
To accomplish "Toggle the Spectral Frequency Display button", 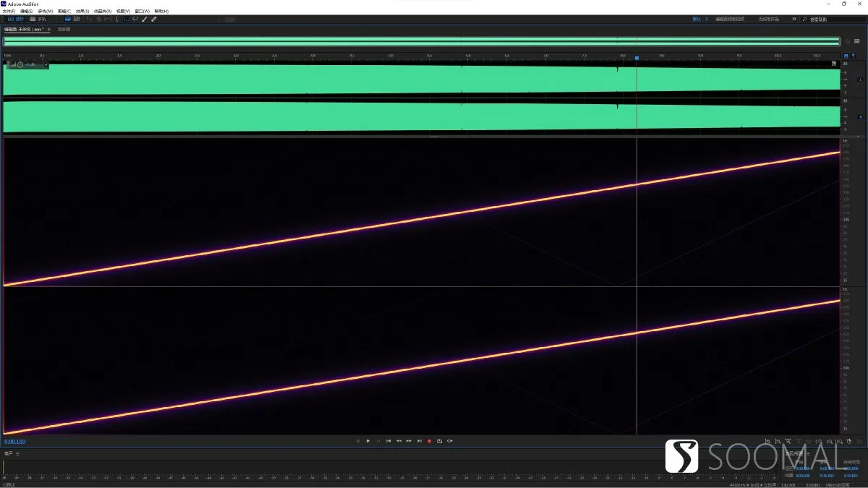I will click(68, 19).
